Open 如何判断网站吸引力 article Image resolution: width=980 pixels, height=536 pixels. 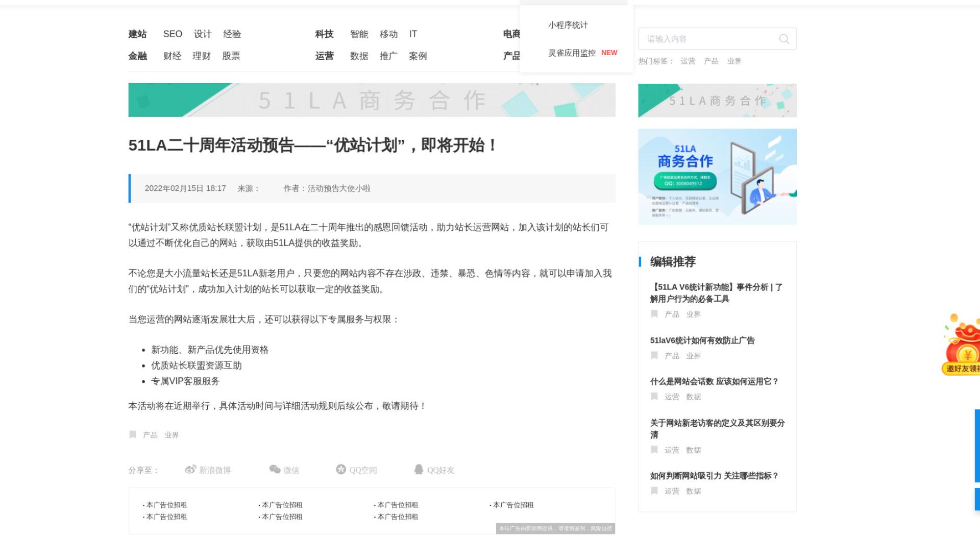pos(714,476)
